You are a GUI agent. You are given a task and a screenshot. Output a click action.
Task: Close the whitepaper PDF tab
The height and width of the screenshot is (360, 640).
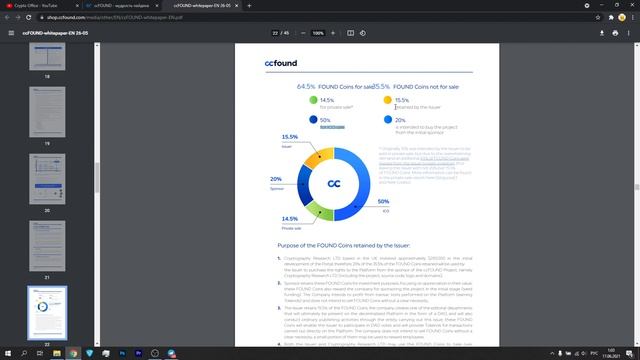[x=236, y=6]
